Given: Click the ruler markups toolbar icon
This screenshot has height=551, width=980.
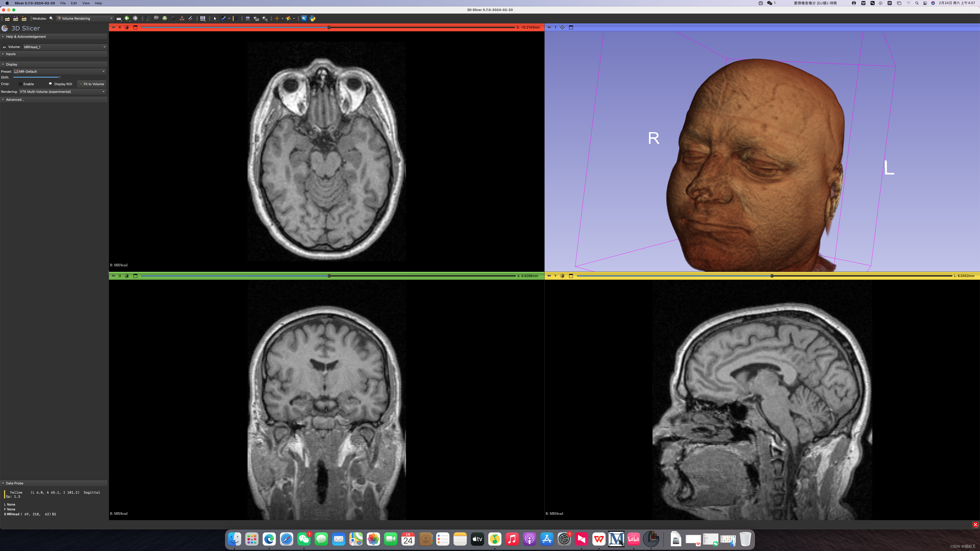Looking at the screenshot, I should tap(236, 18).
